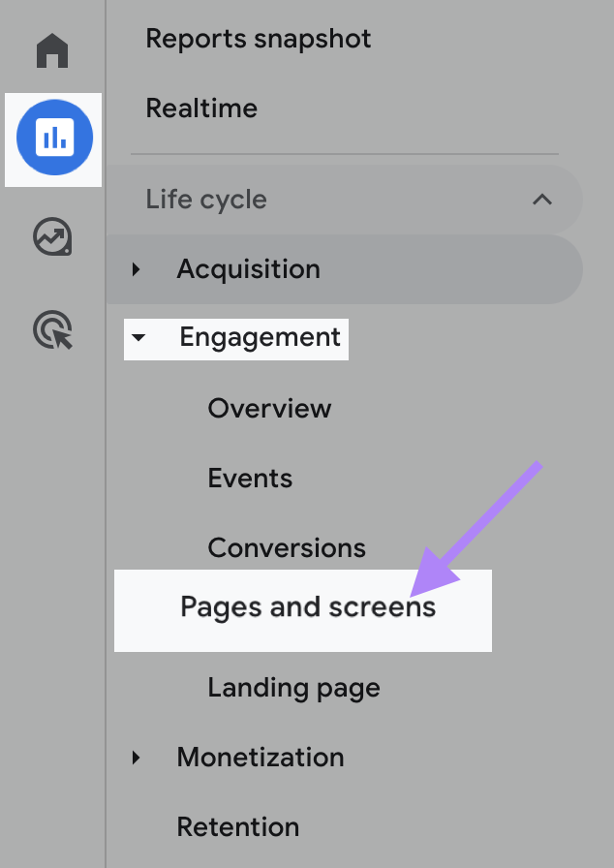
Task: Expand the Acquisition arrow
Action: [137, 269]
